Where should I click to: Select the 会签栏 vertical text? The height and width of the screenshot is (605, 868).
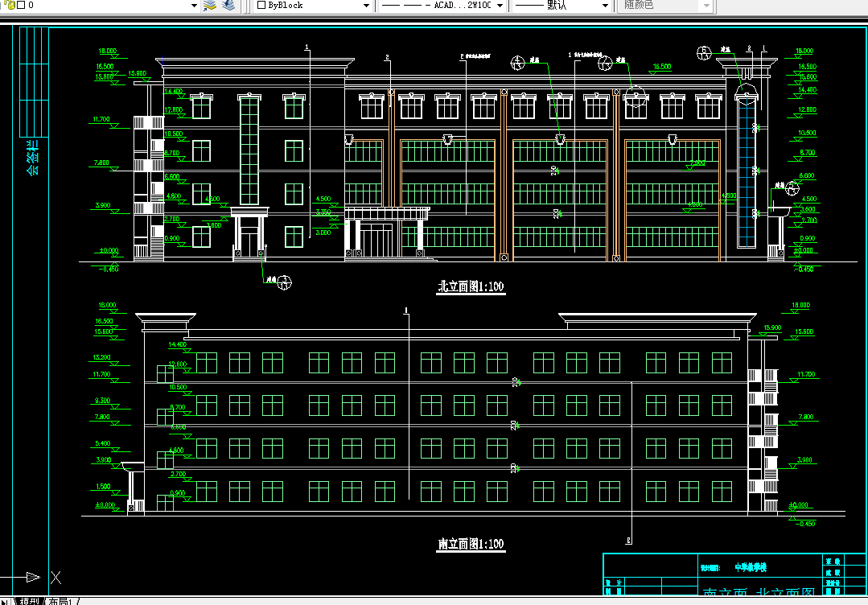pyautogui.click(x=33, y=158)
